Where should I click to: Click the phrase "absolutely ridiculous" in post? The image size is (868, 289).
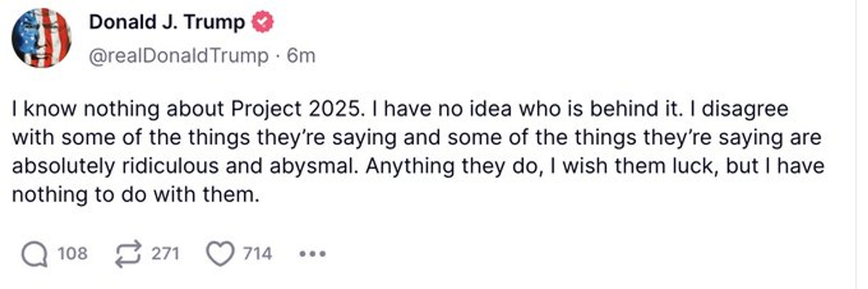coord(115,166)
